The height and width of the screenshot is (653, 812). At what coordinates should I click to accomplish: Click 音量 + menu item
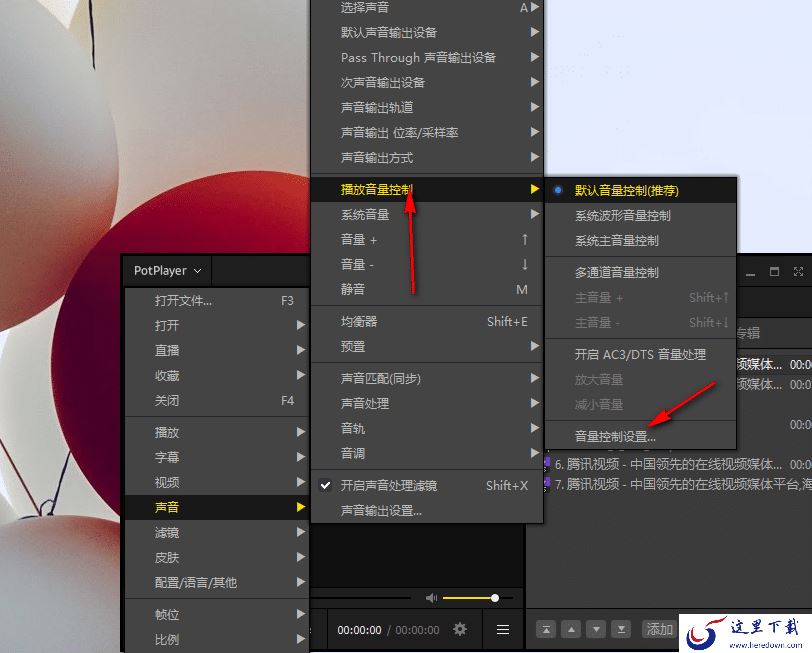point(427,239)
